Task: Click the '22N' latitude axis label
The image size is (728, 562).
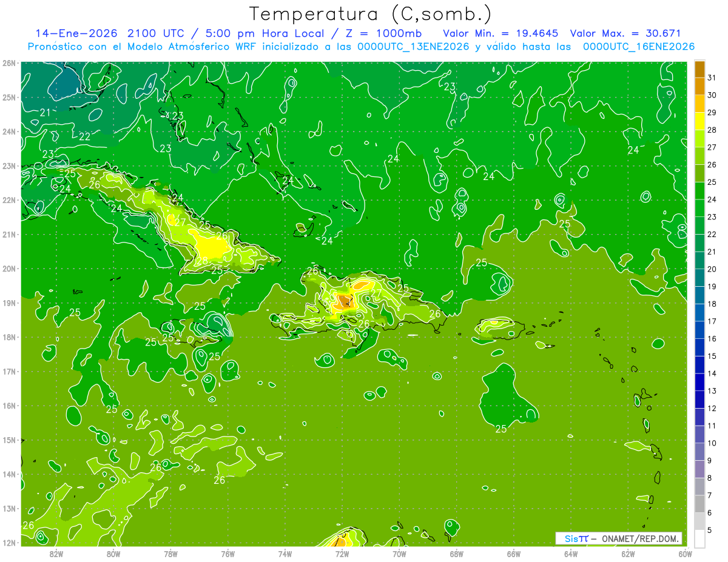Action: click(9, 200)
